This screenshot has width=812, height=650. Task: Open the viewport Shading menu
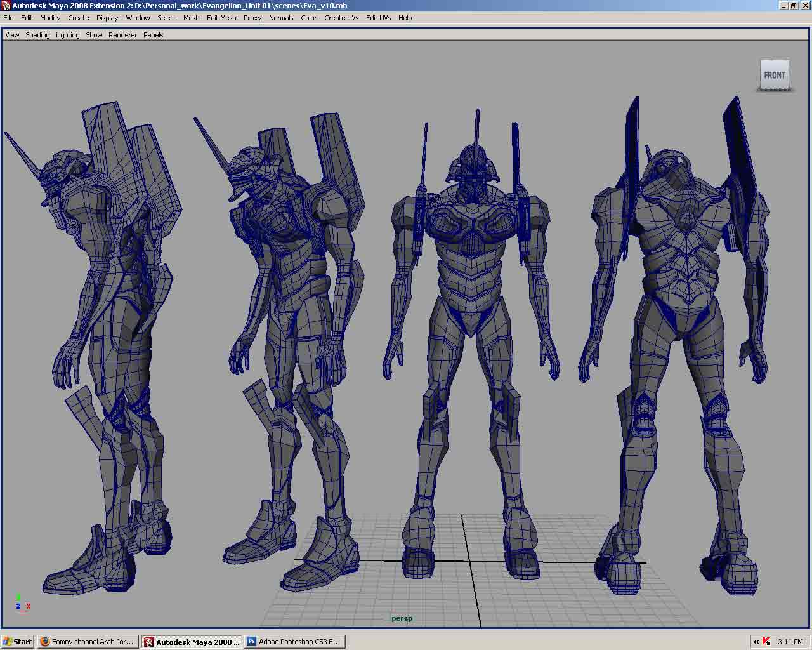tap(37, 35)
